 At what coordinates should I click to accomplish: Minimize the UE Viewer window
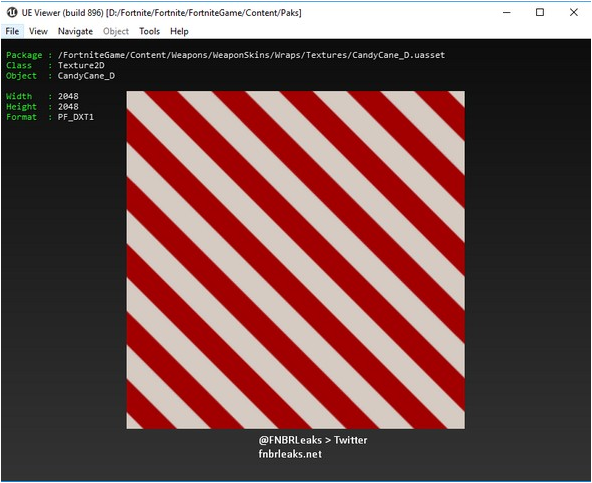[x=507, y=12]
